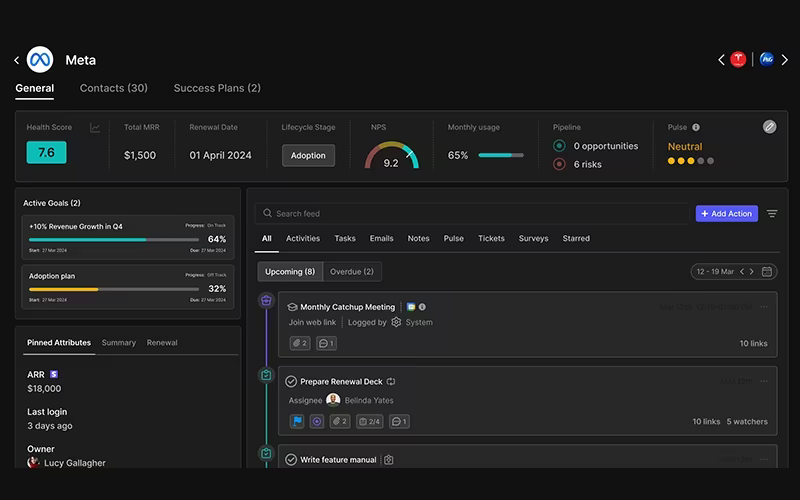The height and width of the screenshot is (500, 800).
Task: Click the Revenue Growth 64% progress bar
Action: [114, 239]
